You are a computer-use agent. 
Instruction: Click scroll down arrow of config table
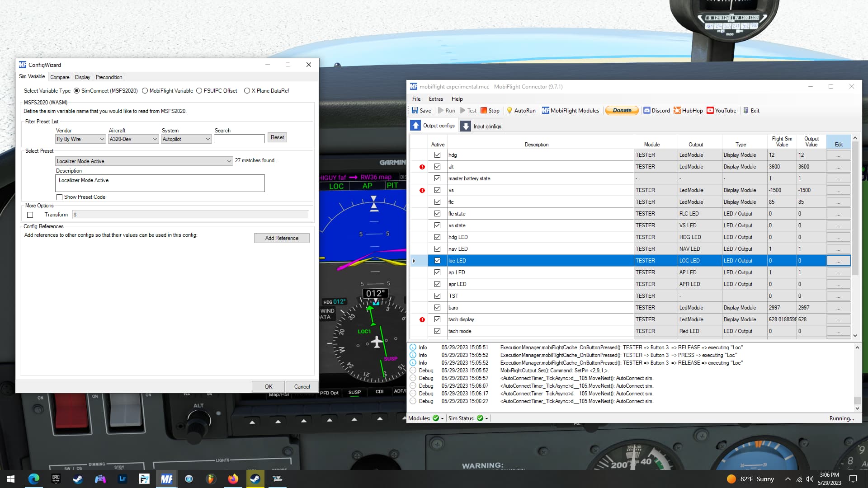855,336
